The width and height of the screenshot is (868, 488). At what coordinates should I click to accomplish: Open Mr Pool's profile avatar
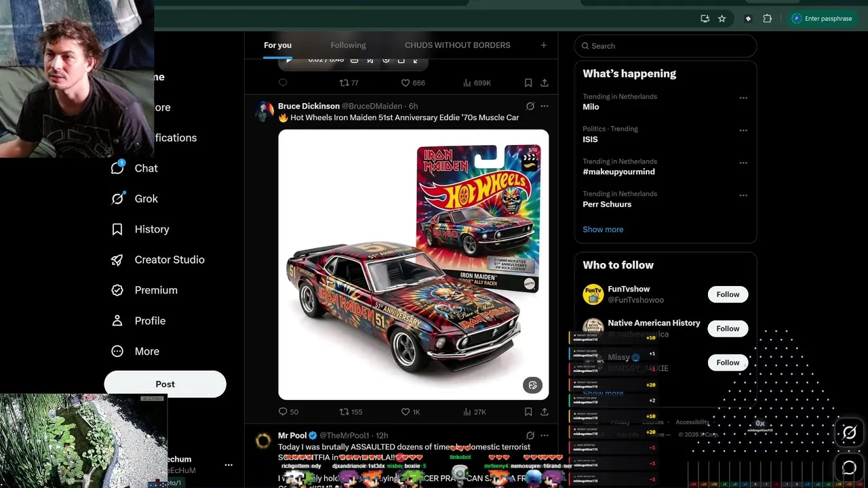click(x=264, y=441)
